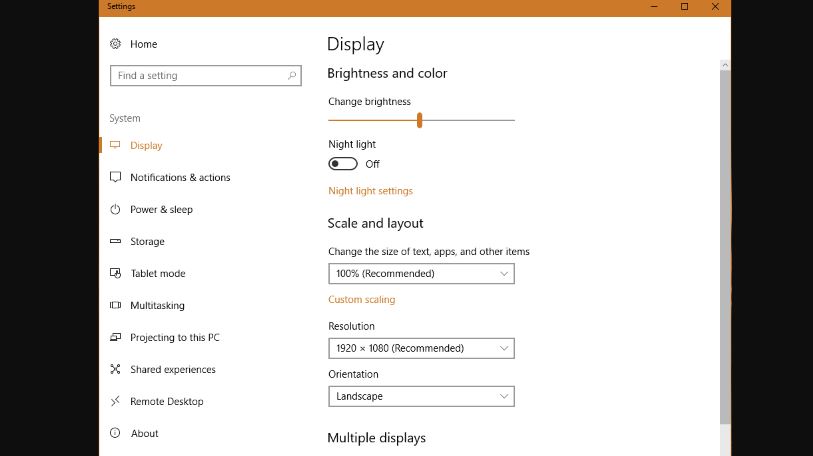Click the Remote Desktop icon
Viewport: 813px width, 456px height.
[115, 401]
